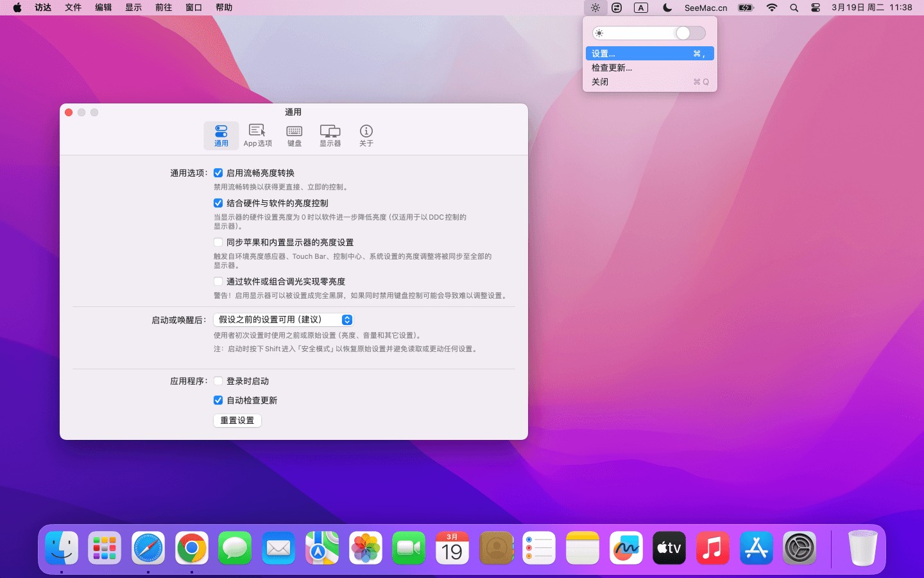Open the input source A menu
The height and width of the screenshot is (578, 924).
pyautogui.click(x=640, y=8)
